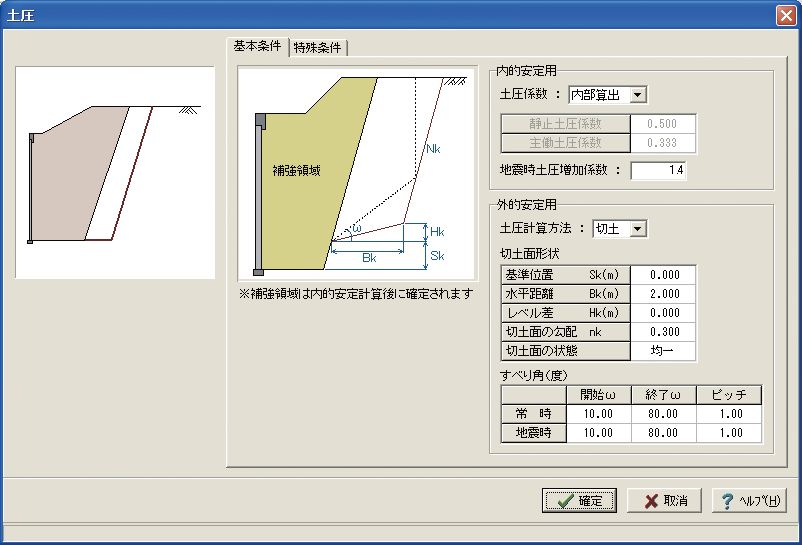802x545 pixels.
Task: Select the 基準位置 Sk value cell
Action: click(x=663, y=275)
